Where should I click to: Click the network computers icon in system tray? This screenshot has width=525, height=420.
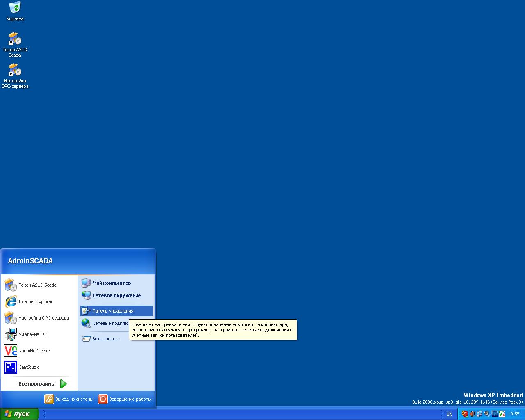pos(479,414)
